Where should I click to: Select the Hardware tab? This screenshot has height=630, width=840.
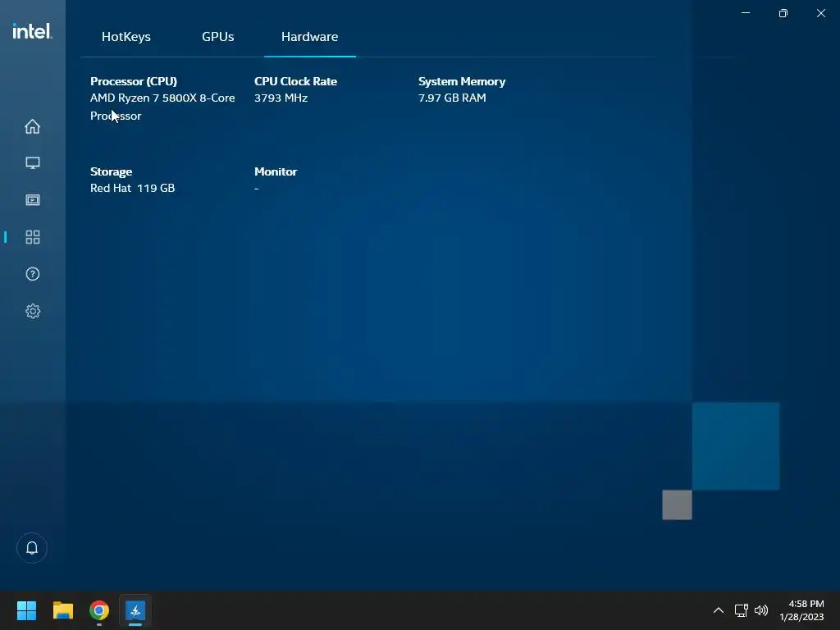309,36
